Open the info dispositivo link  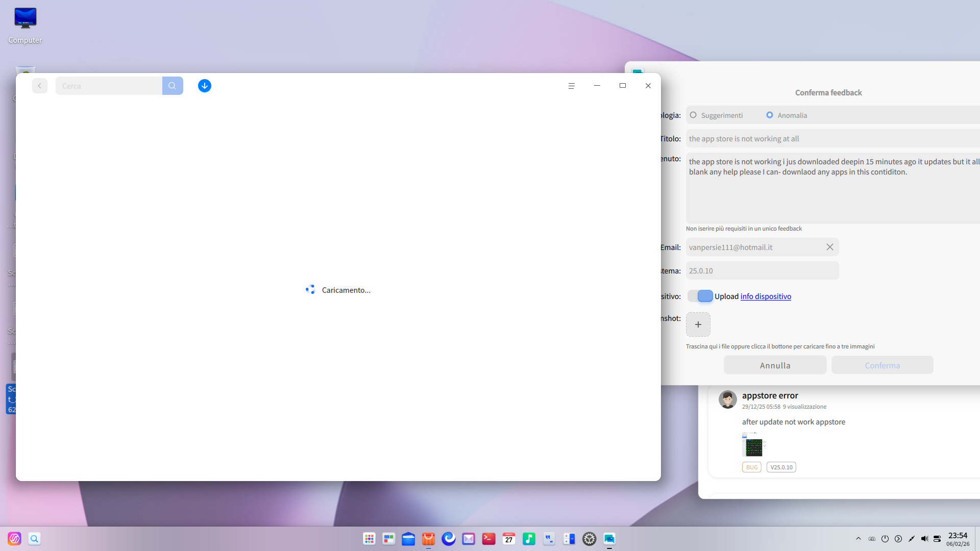[765, 296]
